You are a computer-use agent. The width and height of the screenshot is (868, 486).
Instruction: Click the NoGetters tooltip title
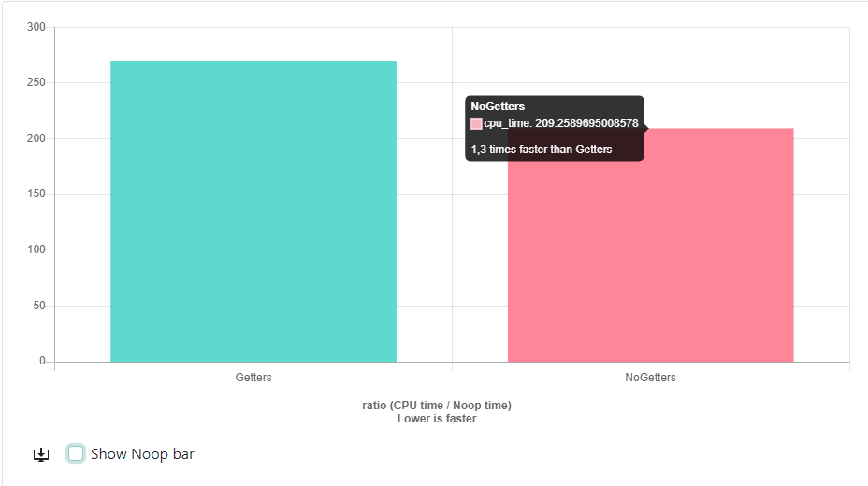498,107
